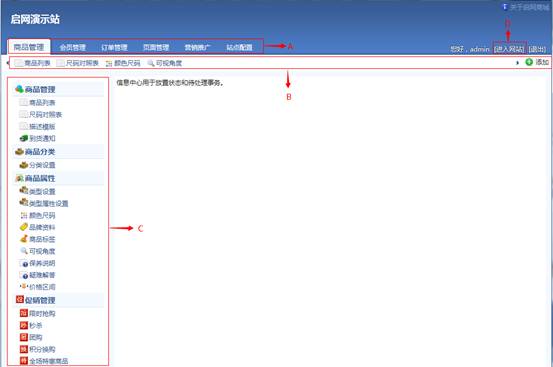
Task: Open the 会员管理 tab
Action: click(x=73, y=47)
